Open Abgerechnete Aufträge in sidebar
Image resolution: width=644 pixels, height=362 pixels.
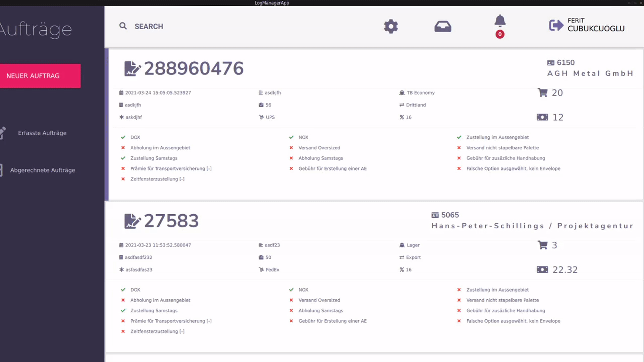(x=43, y=170)
